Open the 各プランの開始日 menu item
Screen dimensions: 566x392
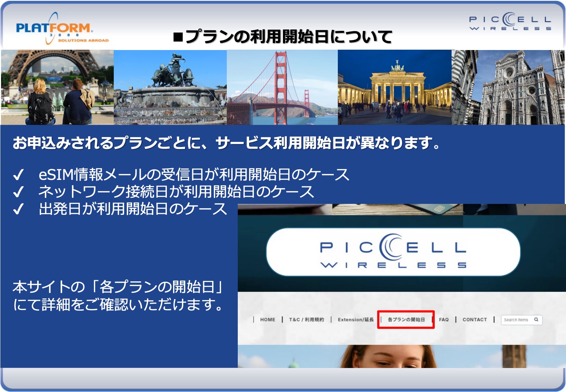406,320
